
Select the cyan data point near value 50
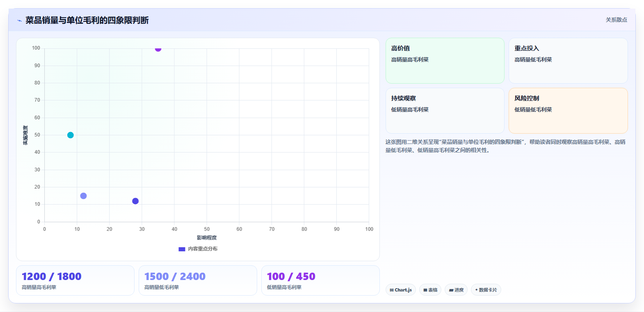(71, 135)
